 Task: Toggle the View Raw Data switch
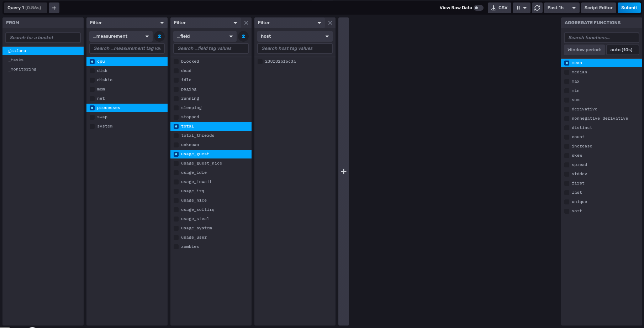pos(479,8)
